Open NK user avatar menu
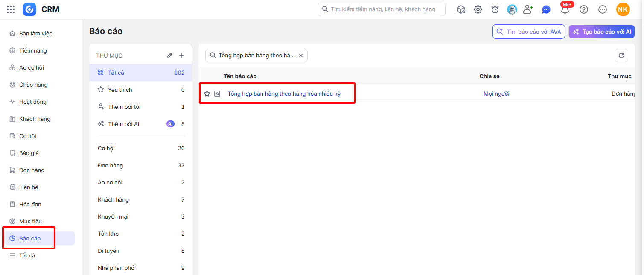 623,9
